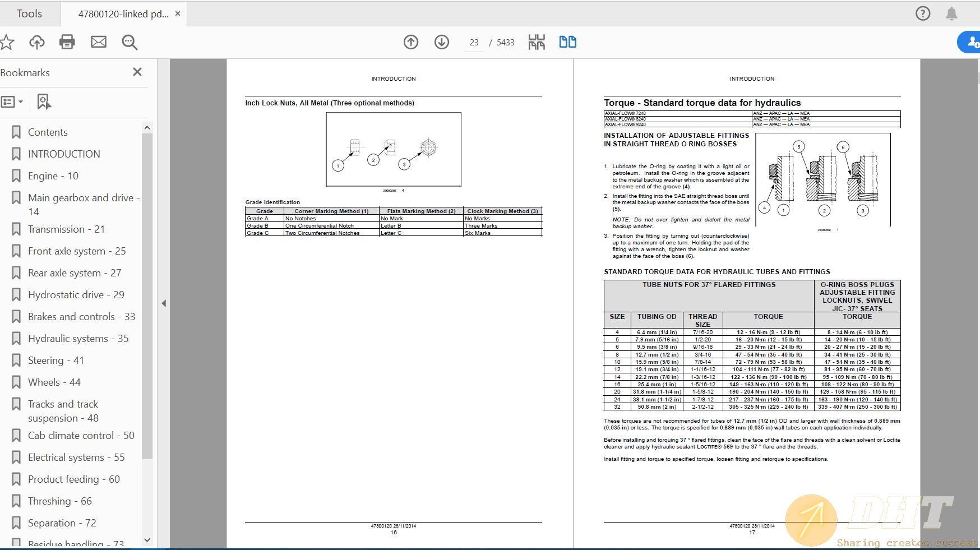Open the help question mark icon

pos(923,13)
